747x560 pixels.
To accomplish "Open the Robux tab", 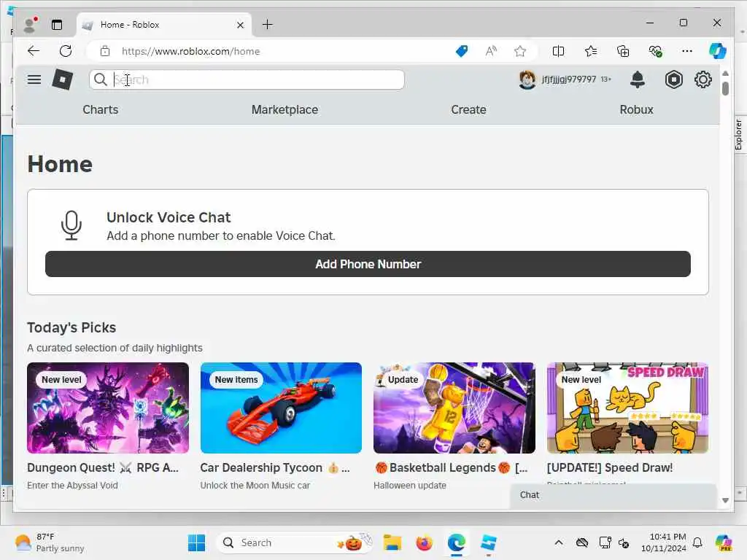I will (636, 109).
